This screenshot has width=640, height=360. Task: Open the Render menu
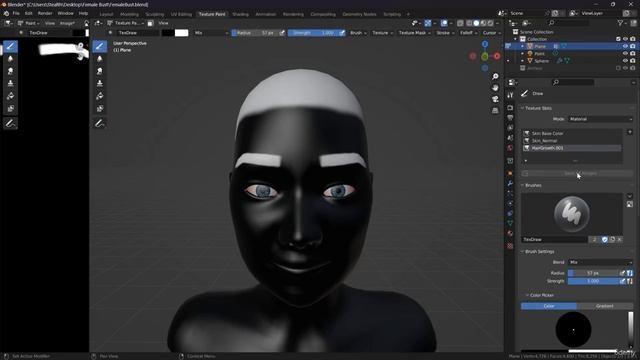(45, 13)
